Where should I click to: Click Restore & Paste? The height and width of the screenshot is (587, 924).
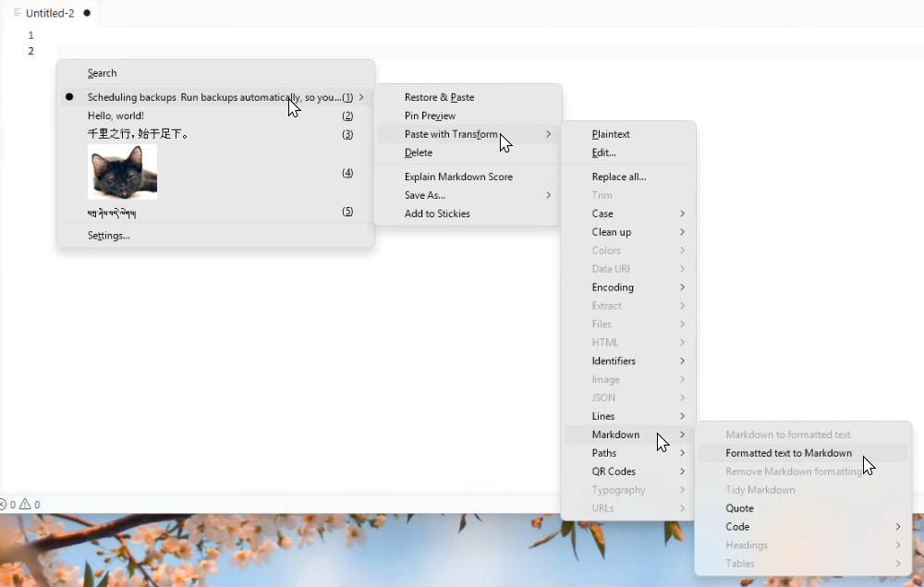468,97
